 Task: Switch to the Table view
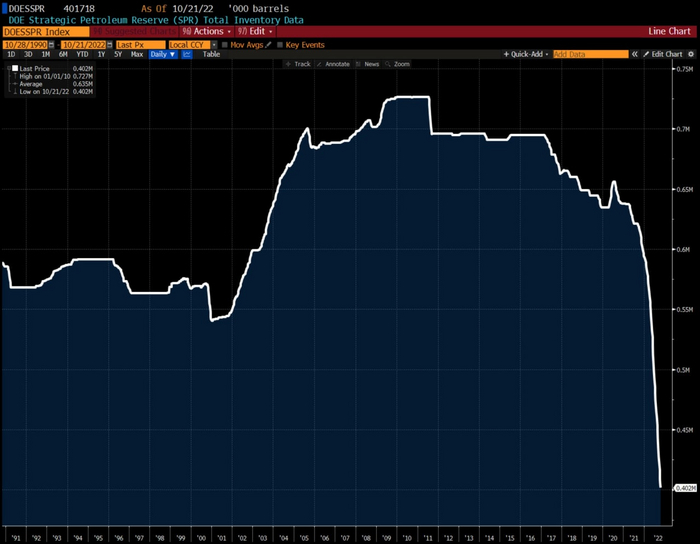(x=211, y=54)
